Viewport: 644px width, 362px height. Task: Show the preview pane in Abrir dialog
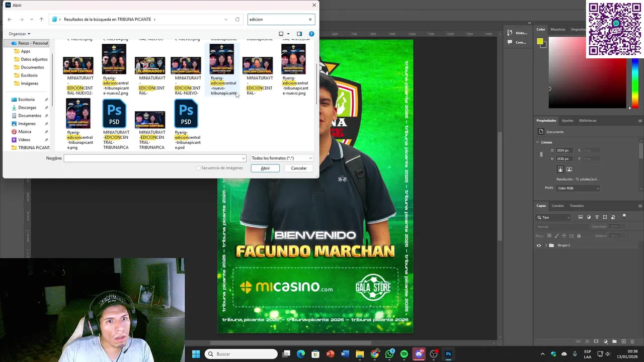pos(299,34)
